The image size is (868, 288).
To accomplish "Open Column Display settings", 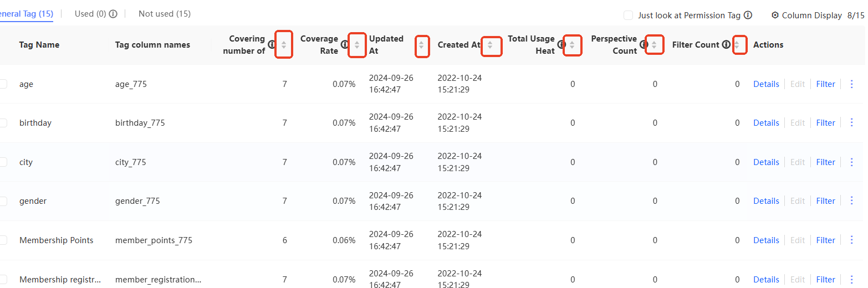I will point(806,16).
